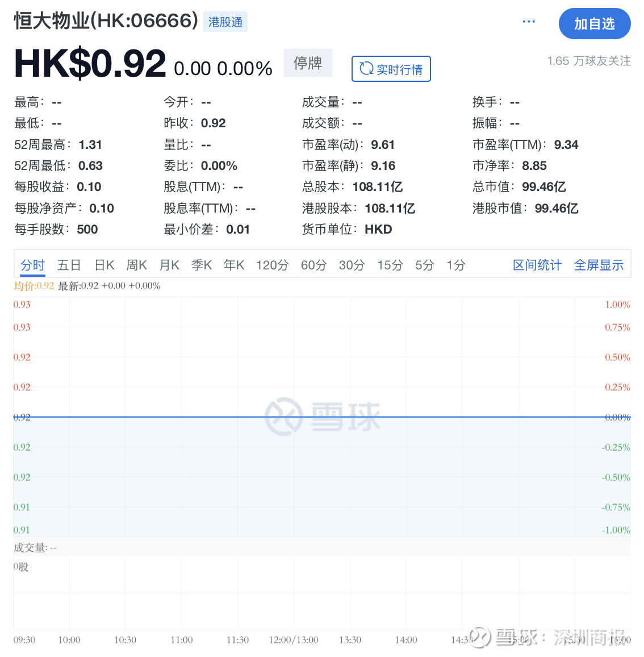Select the 1分 chart tab

click(455, 265)
